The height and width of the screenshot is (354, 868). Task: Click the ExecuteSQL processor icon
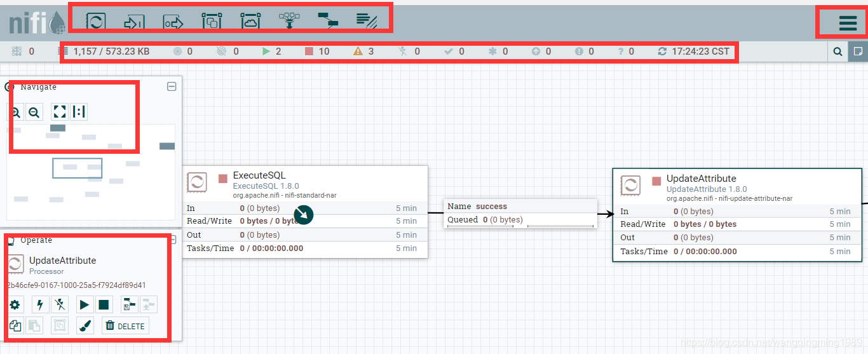pos(197,182)
